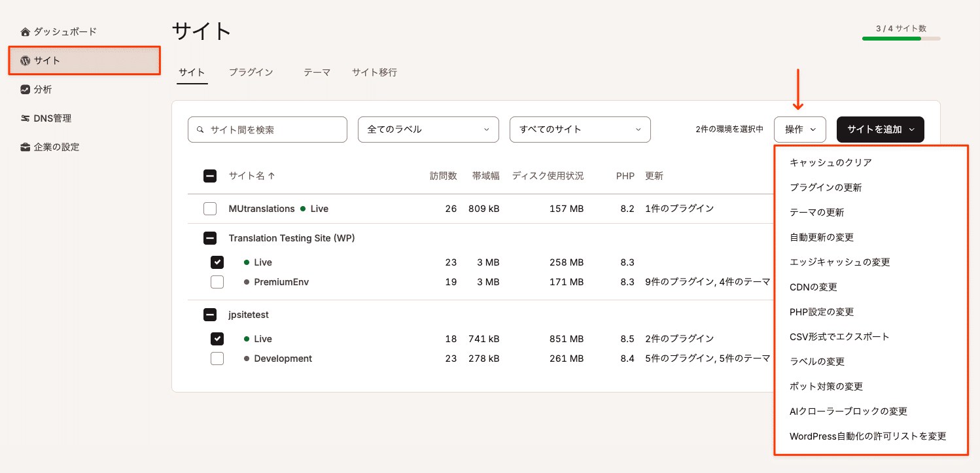The width and height of the screenshot is (980, 473).
Task: Check the MUtranslations row checkbox
Action: (x=210, y=209)
